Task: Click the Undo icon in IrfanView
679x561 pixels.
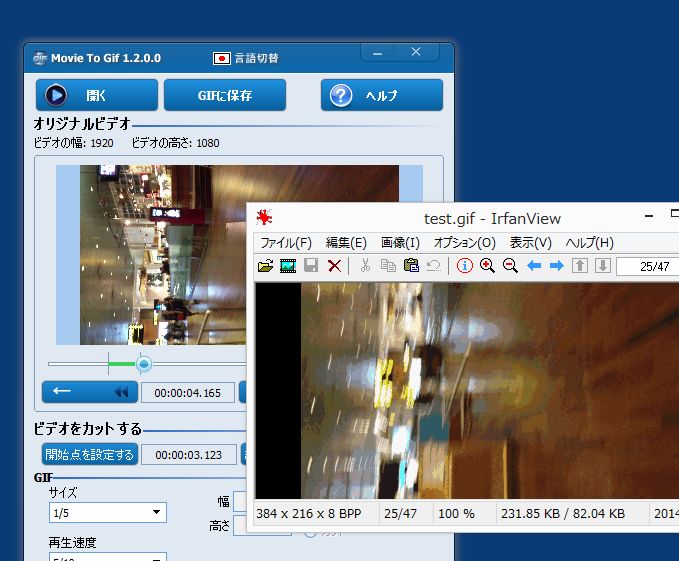Action: tap(433, 265)
